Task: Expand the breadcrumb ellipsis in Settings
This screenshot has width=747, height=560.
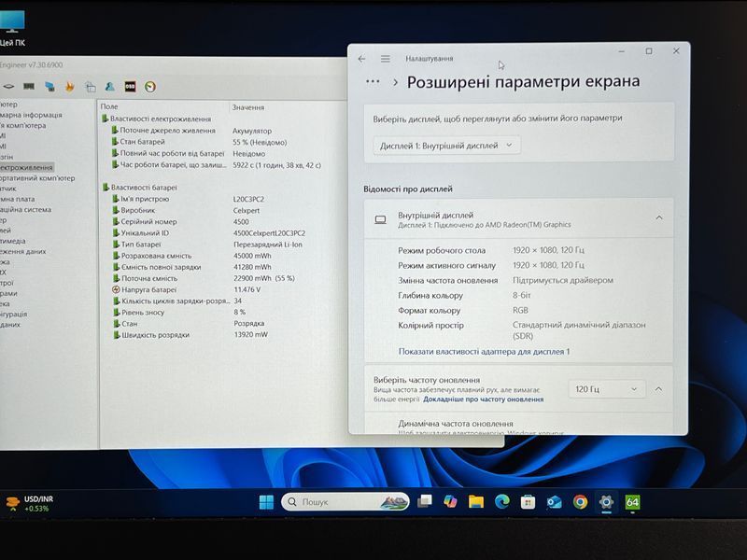Action: click(373, 82)
